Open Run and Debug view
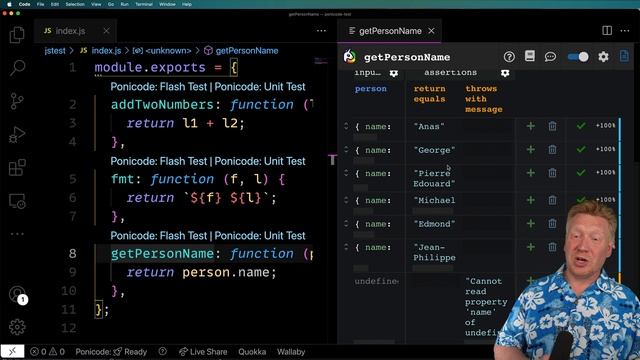 tap(17, 135)
